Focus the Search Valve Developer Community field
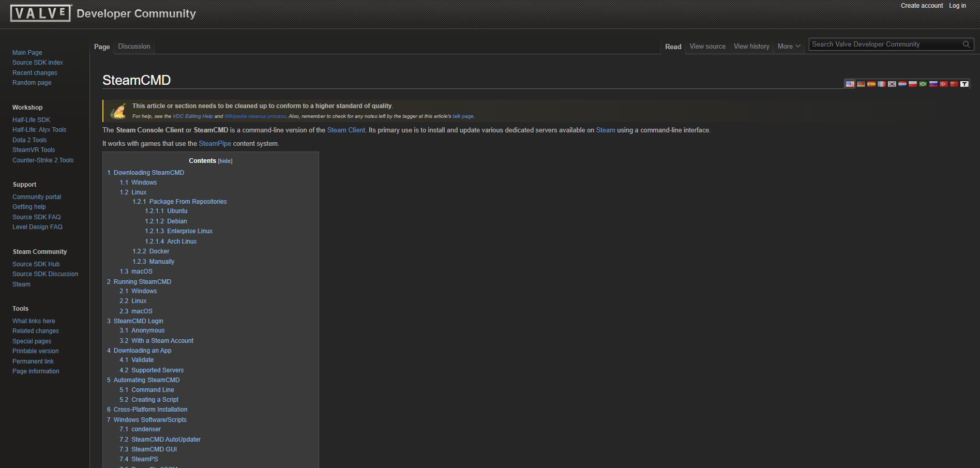The height and width of the screenshot is (468, 980). point(884,44)
